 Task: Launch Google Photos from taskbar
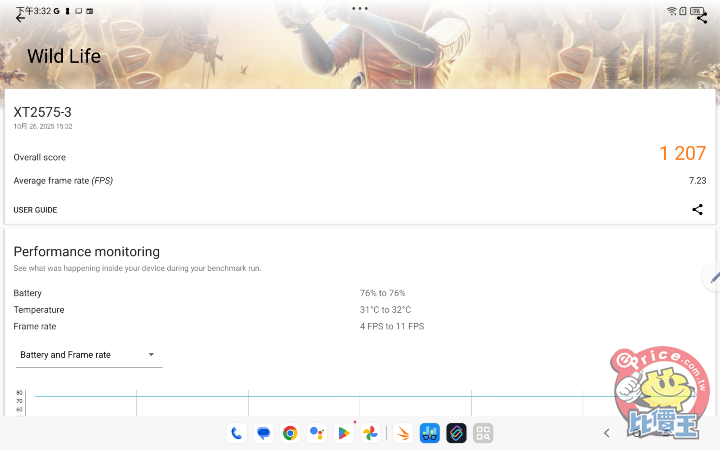[370, 433]
